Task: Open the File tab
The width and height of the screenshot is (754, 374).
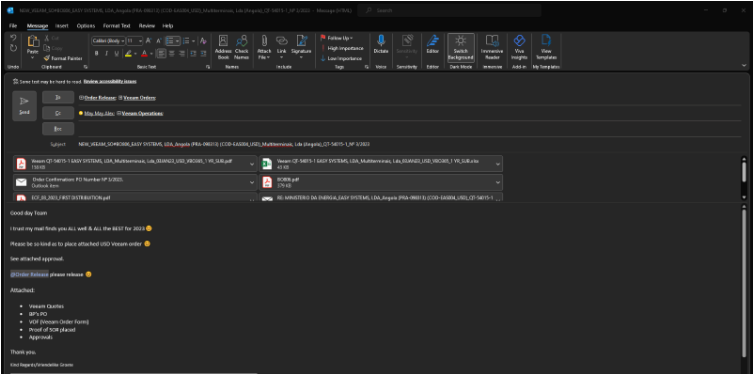Action: click(13, 25)
